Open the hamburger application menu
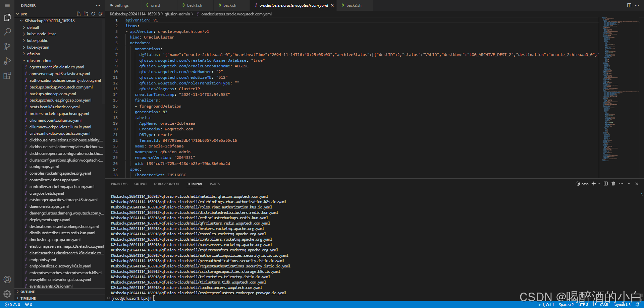 click(7, 5)
